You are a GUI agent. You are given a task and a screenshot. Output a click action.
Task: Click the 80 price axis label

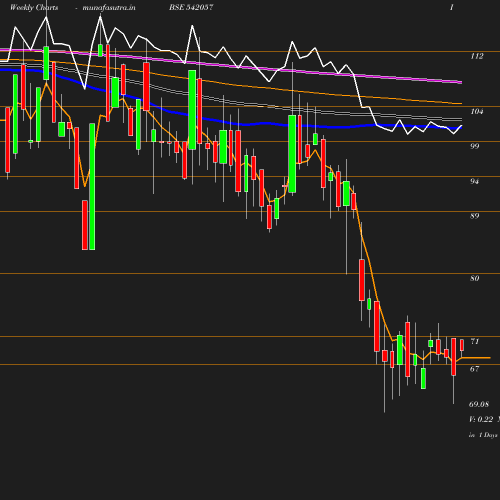coord(475,278)
